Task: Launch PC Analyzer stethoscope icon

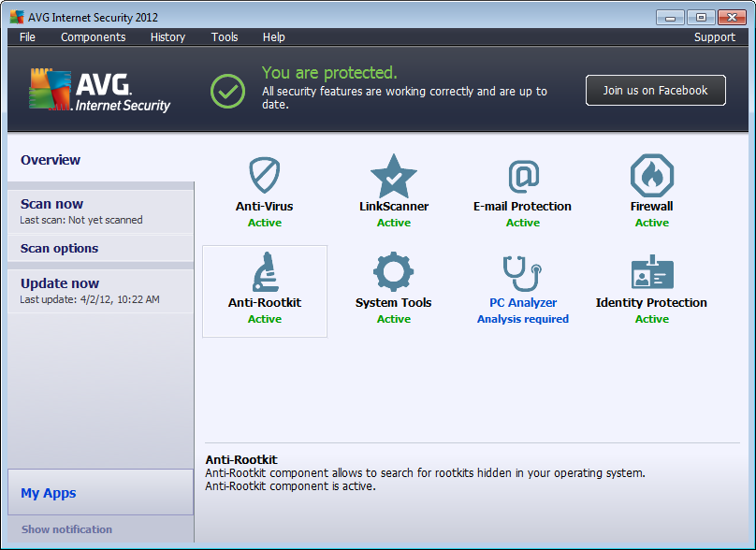Action: click(x=523, y=273)
